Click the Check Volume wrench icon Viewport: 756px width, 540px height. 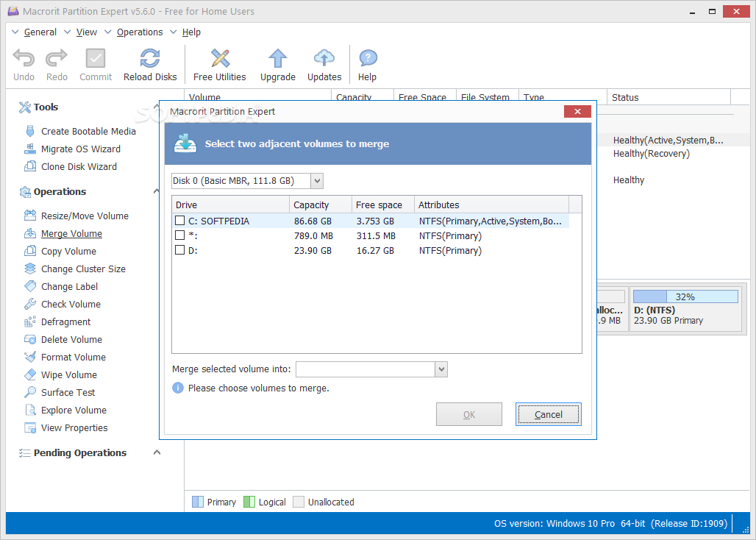(x=30, y=304)
